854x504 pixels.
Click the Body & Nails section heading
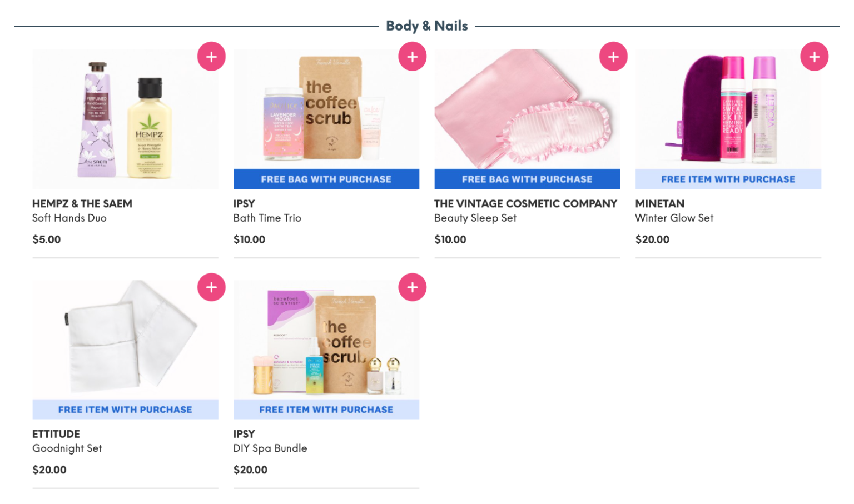(427, 26)
